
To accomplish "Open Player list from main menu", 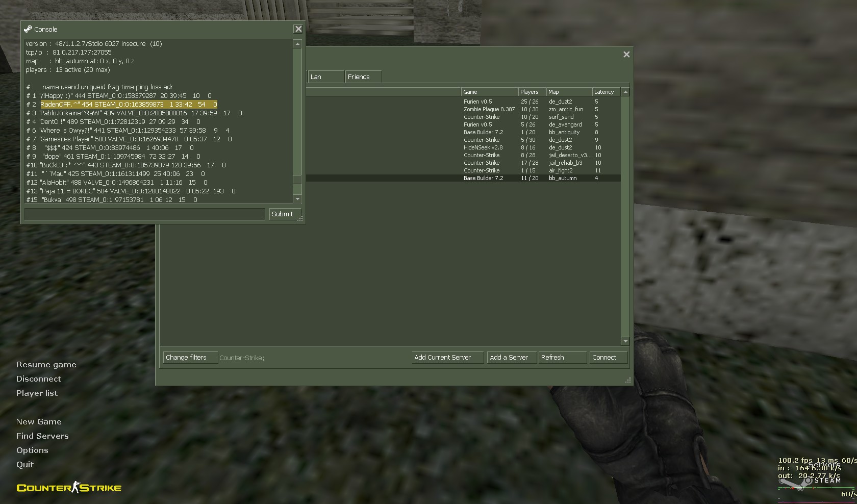I will [37, 393].
